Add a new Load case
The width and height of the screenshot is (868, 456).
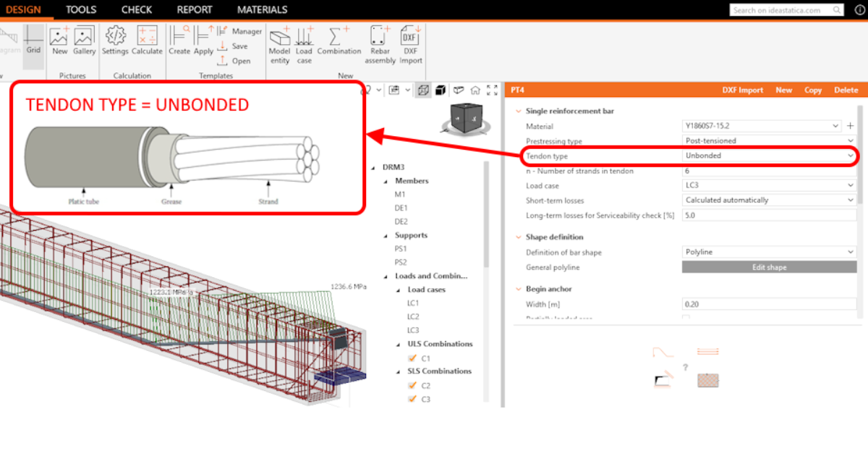click(304, 45)
